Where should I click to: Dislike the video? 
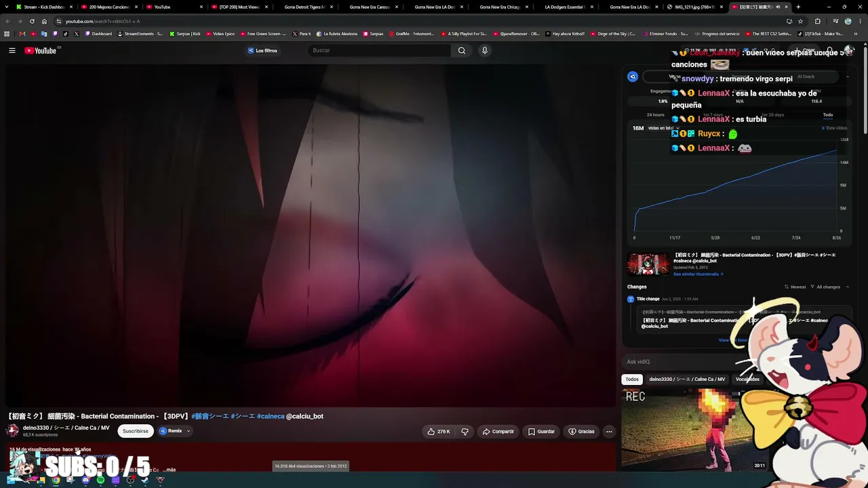(x=465, y=431)
